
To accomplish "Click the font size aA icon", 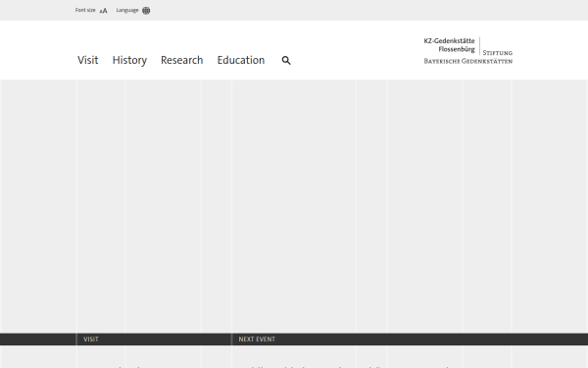I will coord(104,11).
